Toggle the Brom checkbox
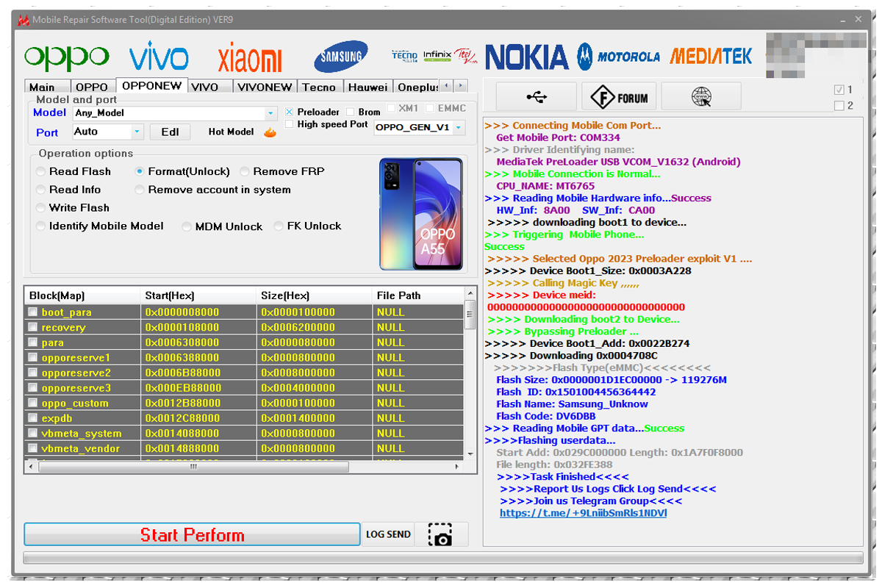 click(351, 112)
